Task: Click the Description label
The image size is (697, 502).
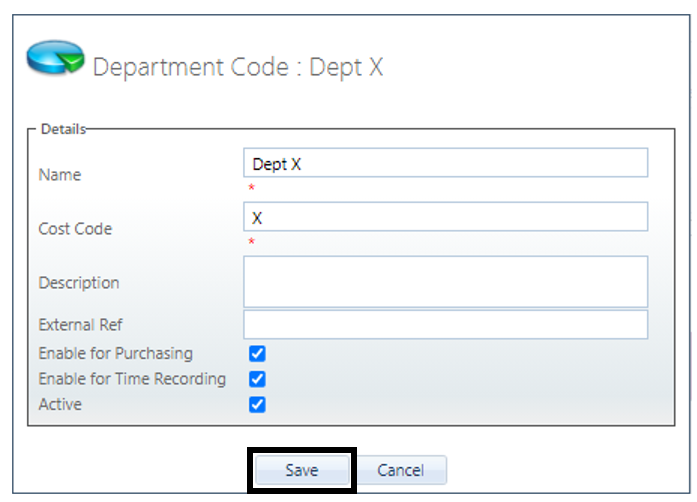Action: coord(79,283)
